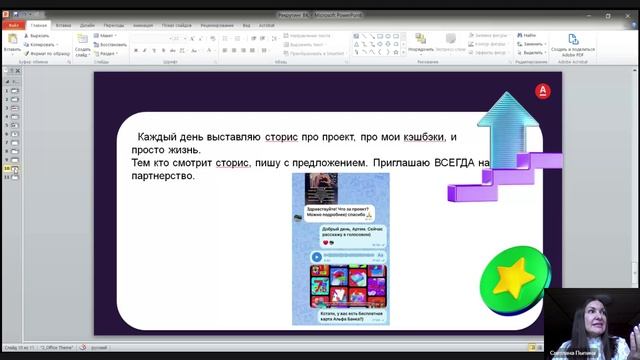Screen dimensions: 640x360
Task: Click Create and Share Adobe PDF icon
Action: pos(573,40)
